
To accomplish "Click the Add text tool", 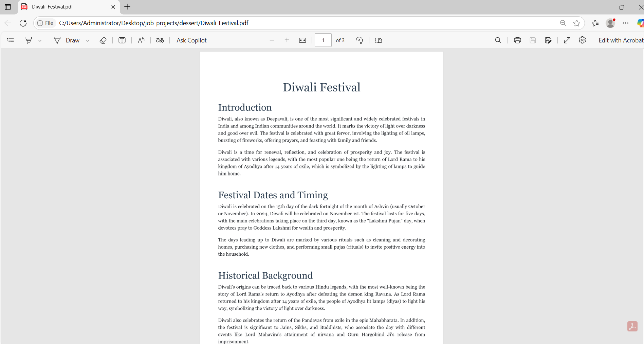I will (x=122, y=40).
